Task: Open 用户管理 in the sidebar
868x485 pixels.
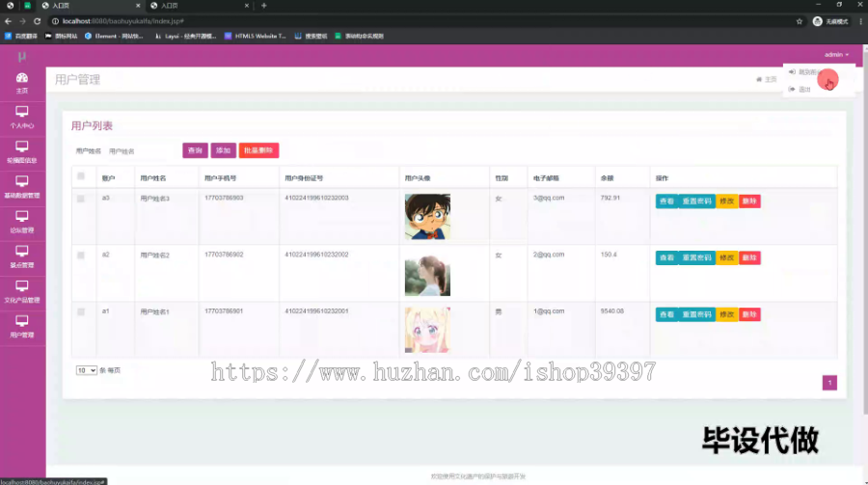Action: click(22, 327)
